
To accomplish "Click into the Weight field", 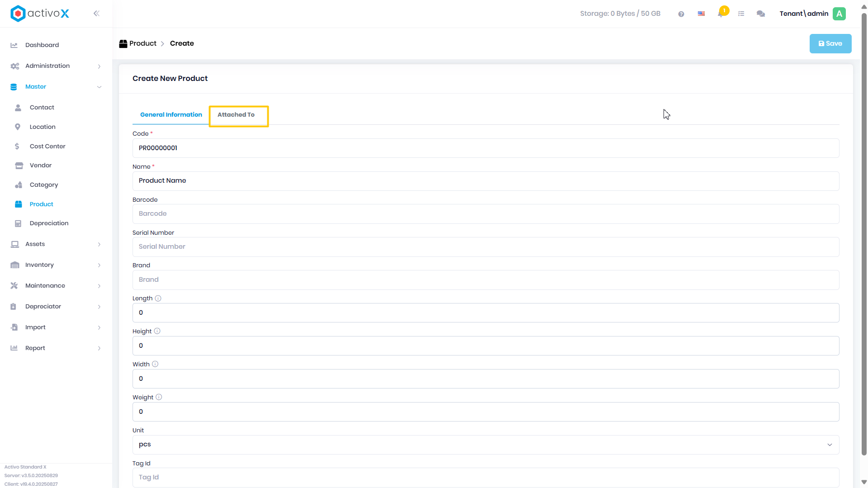I will pyautogui.click(x=485, y=412).
